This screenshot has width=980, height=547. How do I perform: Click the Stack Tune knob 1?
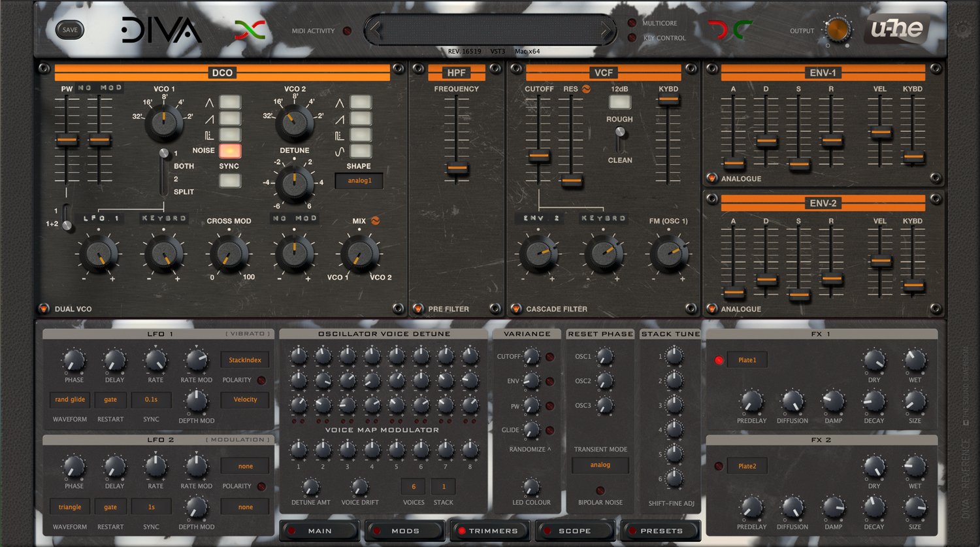(x=674, y=356)
